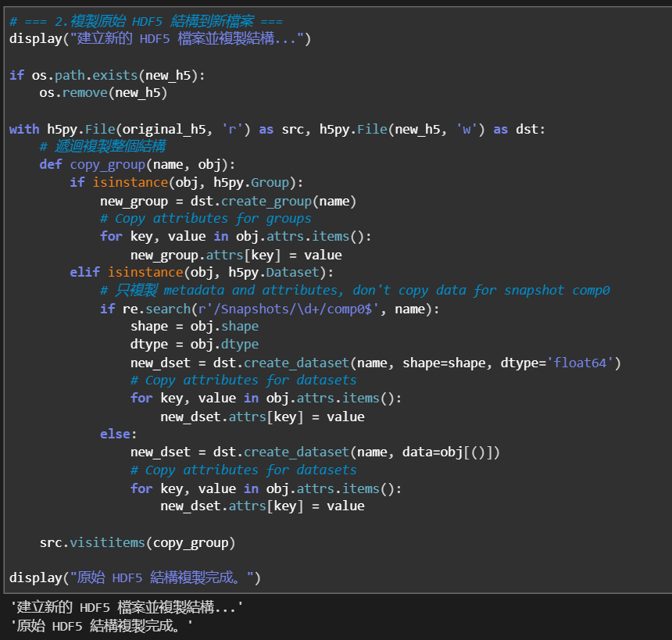Click the last output line '原始 HDF5 結構複製完成。'
This screenshot has height=640, width=672.
tap(102, 626)
